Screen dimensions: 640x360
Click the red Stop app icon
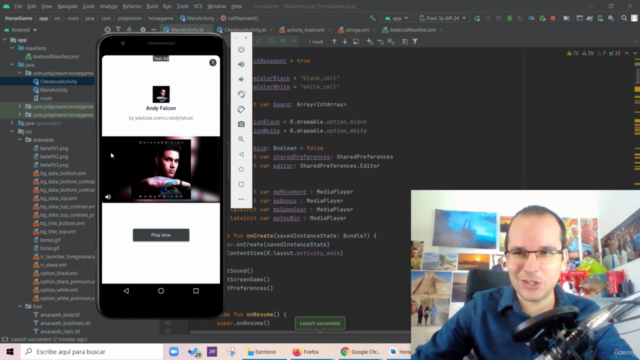[553, 18]
